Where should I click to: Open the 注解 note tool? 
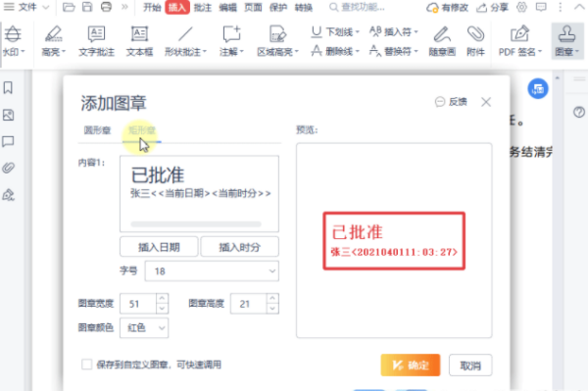pyautogui.click(x=231, y=41)
